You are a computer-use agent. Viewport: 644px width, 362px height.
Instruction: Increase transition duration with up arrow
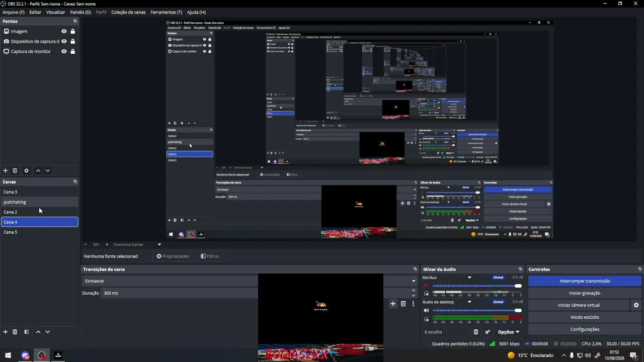pos(414,290)
